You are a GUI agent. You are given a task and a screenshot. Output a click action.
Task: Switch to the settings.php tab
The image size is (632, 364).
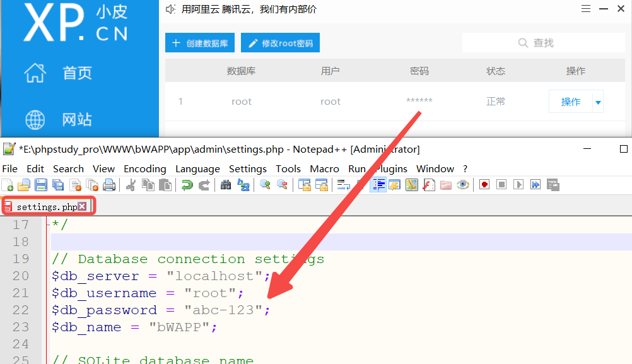pos(44,206)
